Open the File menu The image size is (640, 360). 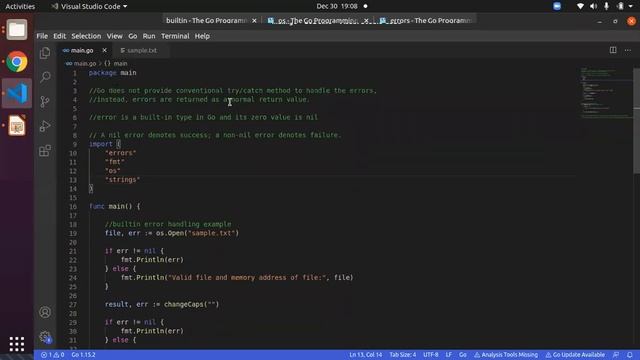42,36
